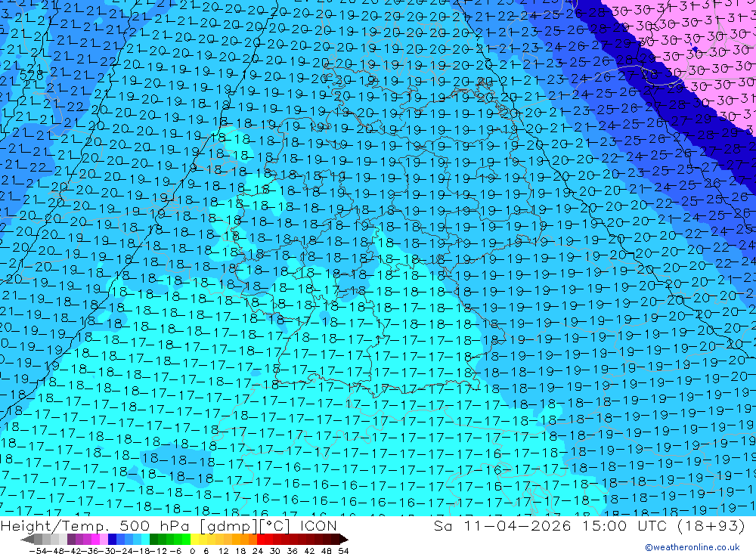Viewport: 756px width, 554px height.
Task: Click the 'Sa 11-04-2026' forecast date
Action: pyautogui.click(x=503, y=525)
